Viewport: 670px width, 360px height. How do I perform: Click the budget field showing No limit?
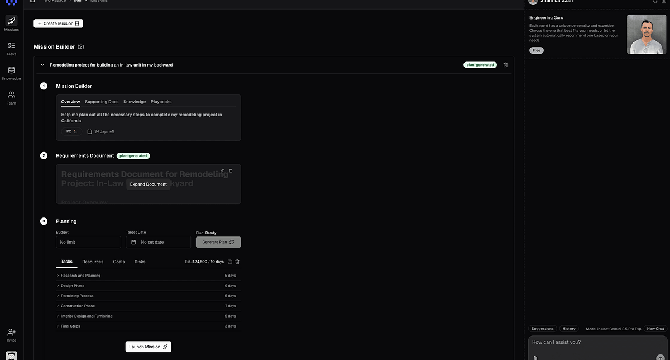88,242
